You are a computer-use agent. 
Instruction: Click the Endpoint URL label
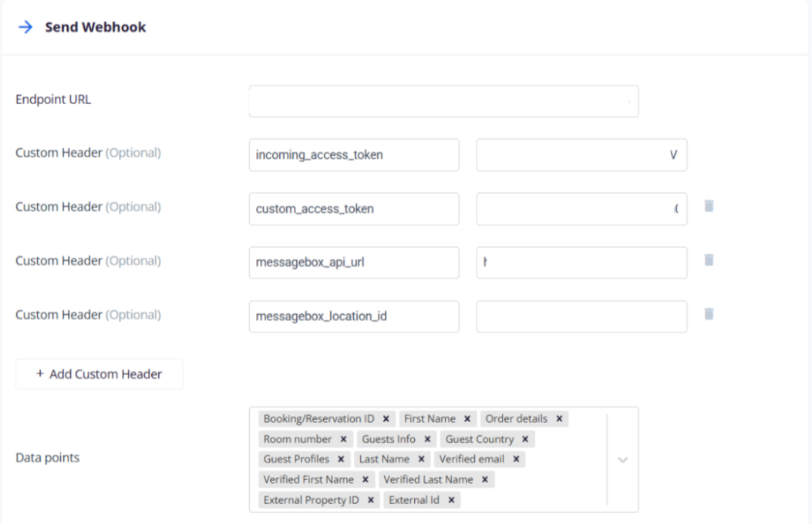pos(53,100)
